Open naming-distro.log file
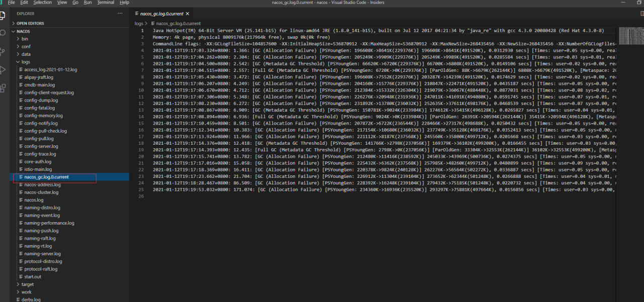 (42, 208)
